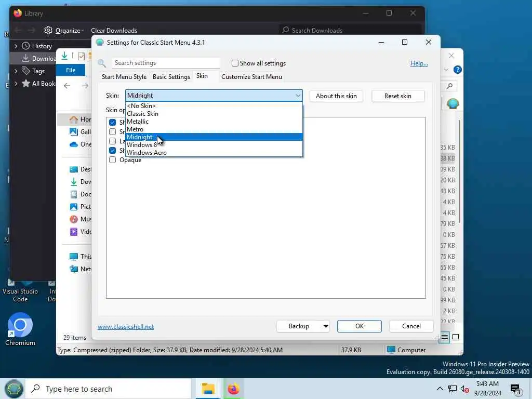Open the Help... link
Screen dimensions: 532x399
pyautogui.click(x=419, y=63)
